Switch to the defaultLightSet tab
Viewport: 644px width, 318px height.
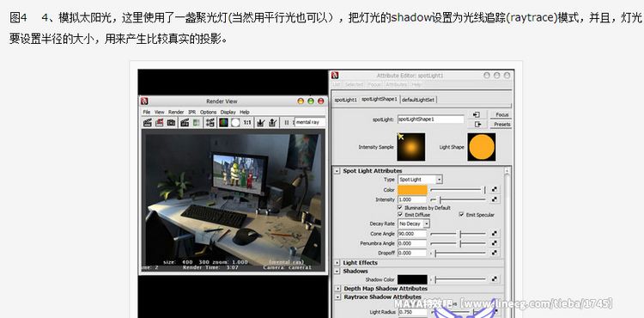point(418,100)
